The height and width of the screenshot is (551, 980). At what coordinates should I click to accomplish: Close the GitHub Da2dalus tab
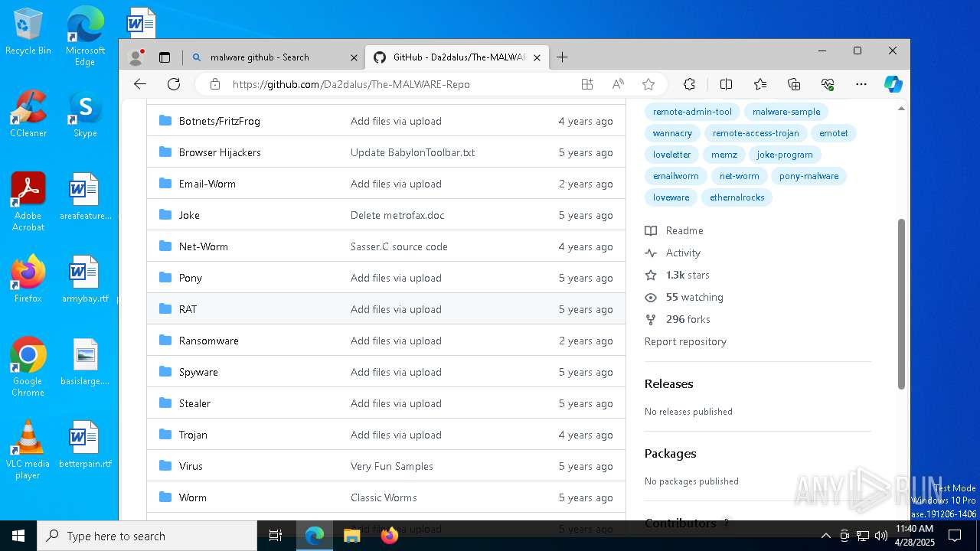pyautogui.click(x=537, y=57)
